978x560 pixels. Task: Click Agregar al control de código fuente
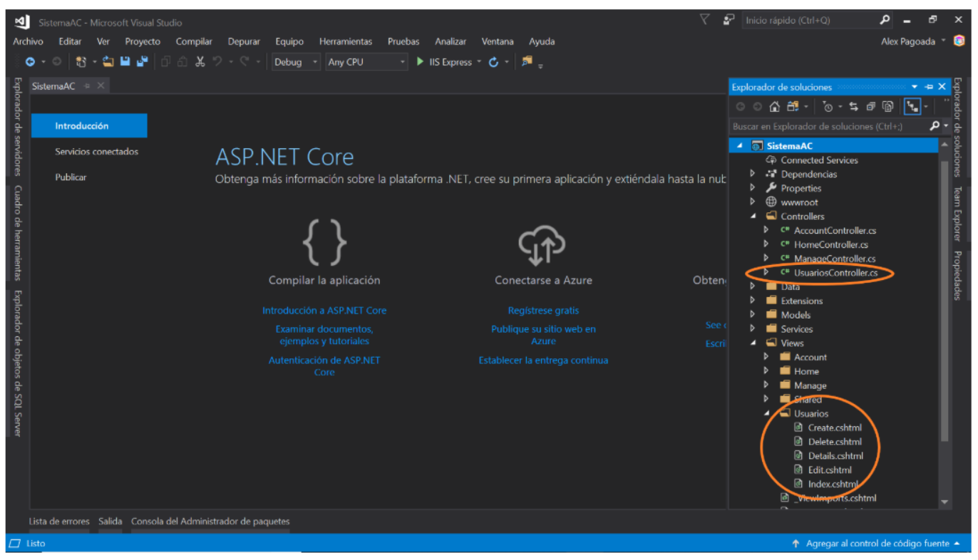[877, 544]
